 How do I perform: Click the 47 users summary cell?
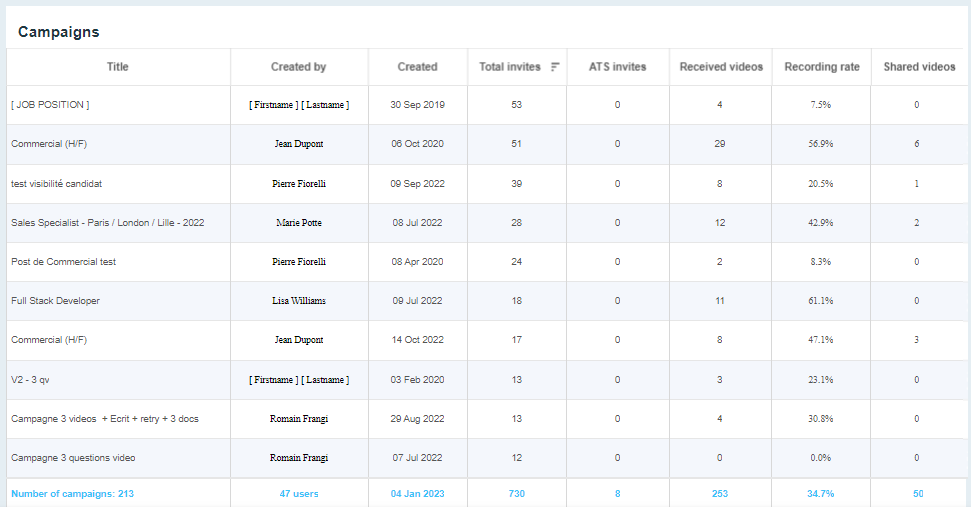(298, 494)
